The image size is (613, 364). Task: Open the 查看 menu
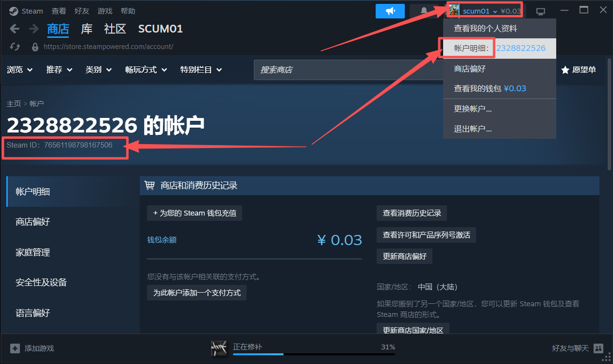click(59, 11)
